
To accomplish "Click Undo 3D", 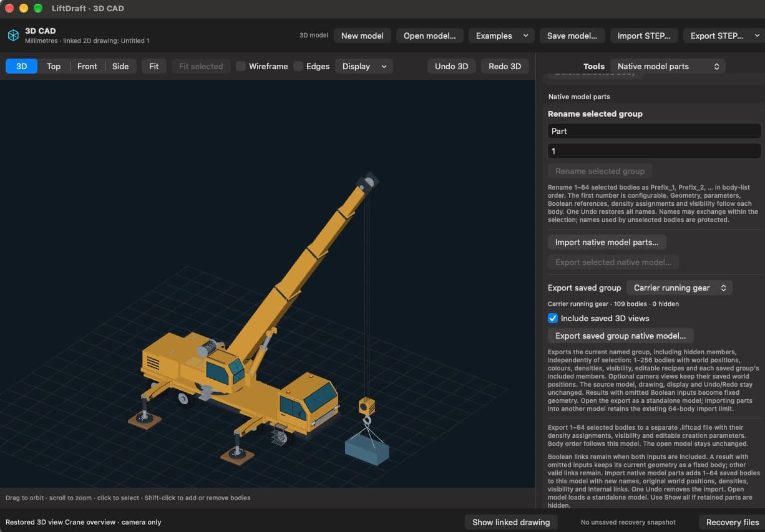I will tap(452, 66).
